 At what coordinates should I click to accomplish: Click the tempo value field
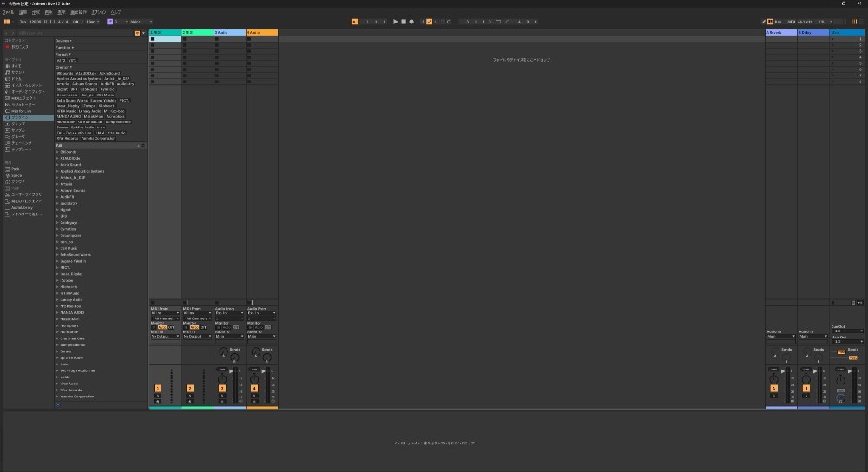pyautogui.click(x=35, y=22)
